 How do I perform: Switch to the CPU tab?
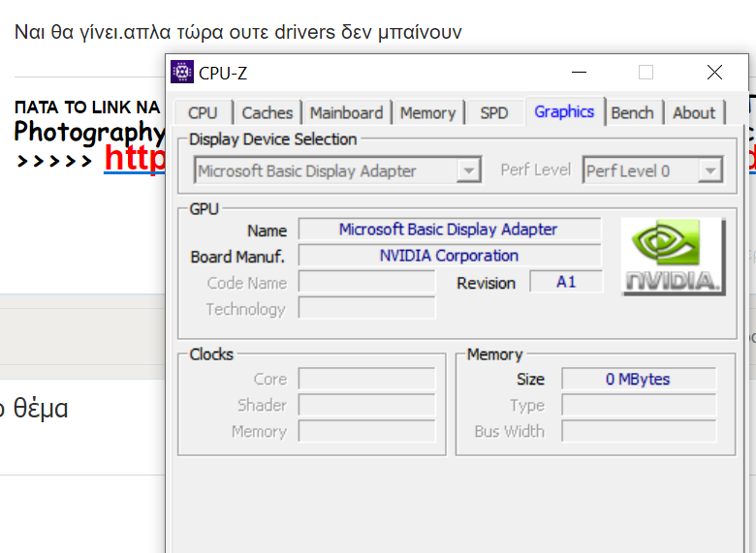(203, 112)
